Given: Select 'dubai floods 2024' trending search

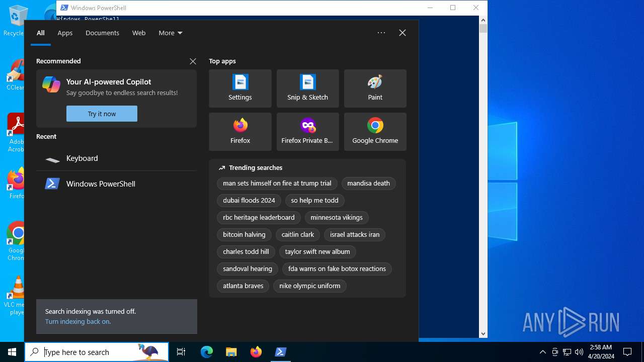Looking at the screenshot, I should (x=249, y=201).
